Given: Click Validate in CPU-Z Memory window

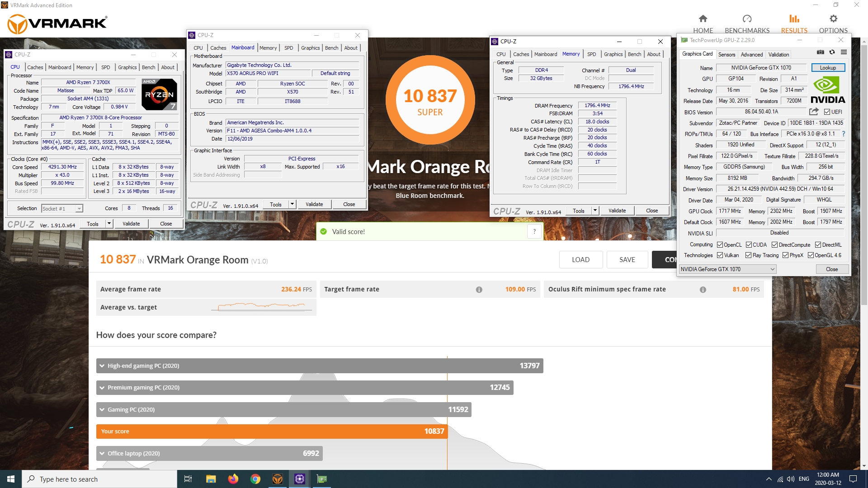Looking at the screenshot, I should [617, 211].
